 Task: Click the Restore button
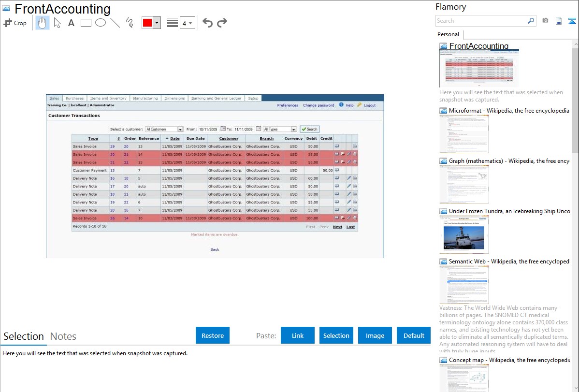213,335
